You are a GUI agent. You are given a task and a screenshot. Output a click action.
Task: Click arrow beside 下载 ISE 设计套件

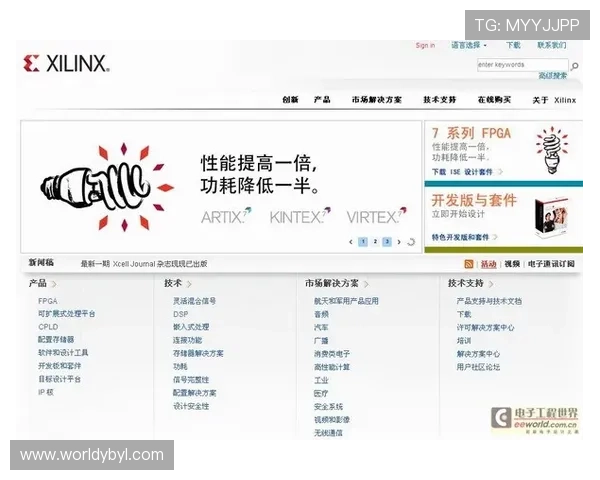(x=500, y=172)
